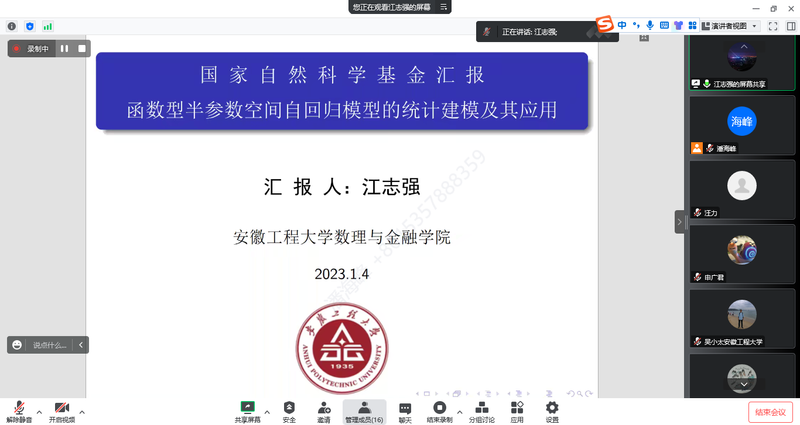Collapse the participant video sidebar arrow
The image size is (800, 425).
click(x=680, y=221)
